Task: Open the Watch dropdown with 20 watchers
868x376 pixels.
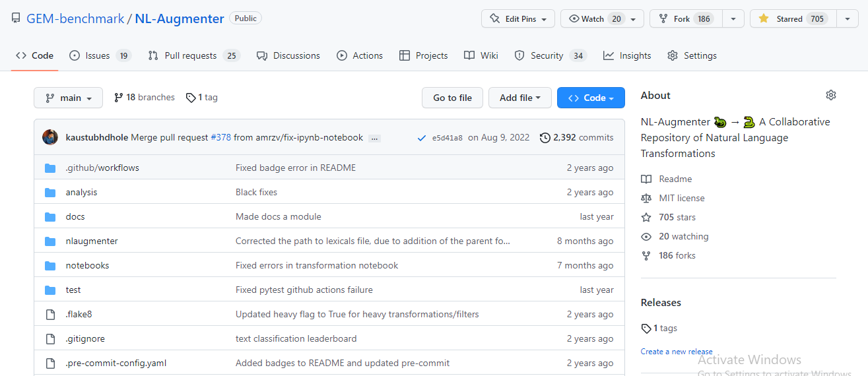Action: [x=602, y=19]
